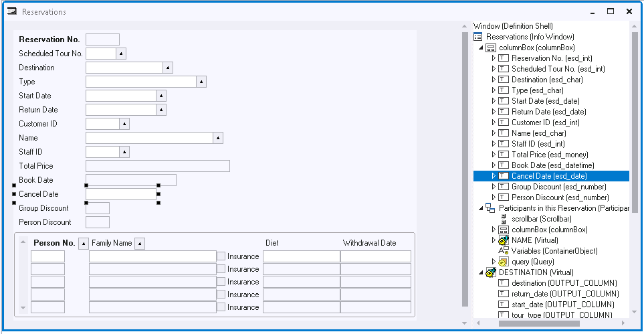Viewport: 644px width, 334px height.
Task: Click the NAME (Virtual) node icon
Action: 503,240
